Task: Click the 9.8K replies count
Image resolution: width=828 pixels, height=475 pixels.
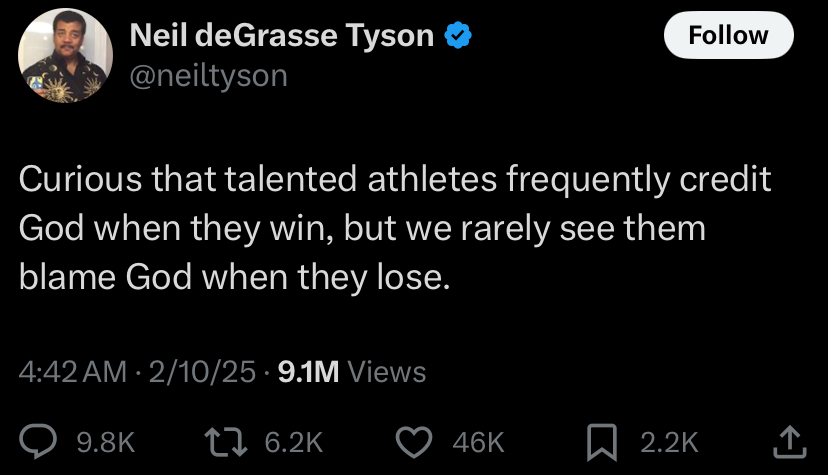Action: (106, 442)
